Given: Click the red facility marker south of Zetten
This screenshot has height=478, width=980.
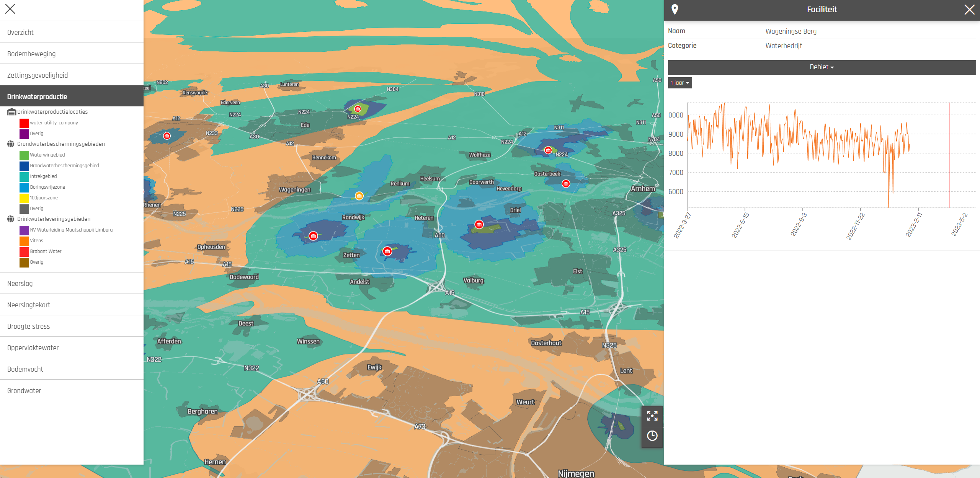Looking at the screenshot, I should (387, 251).
